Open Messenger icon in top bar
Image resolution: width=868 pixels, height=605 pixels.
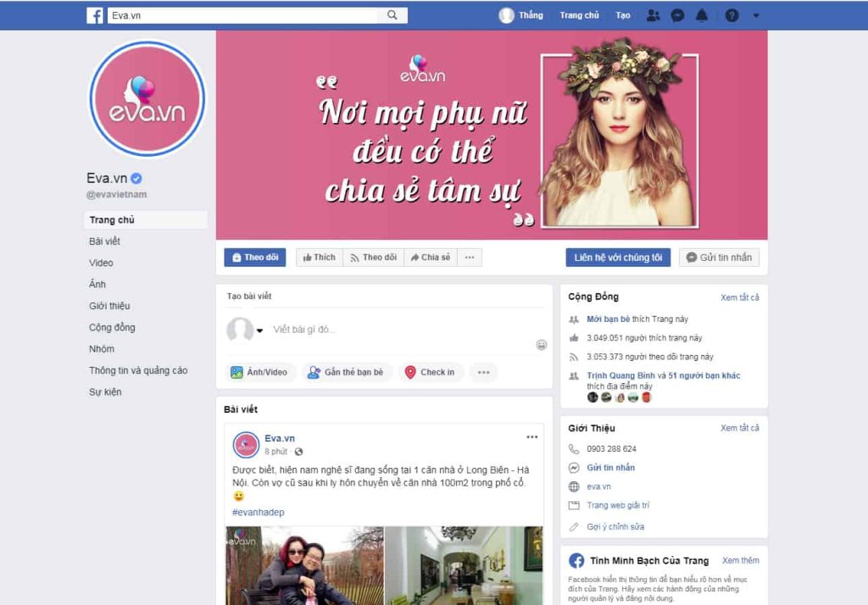coord(677,15)
